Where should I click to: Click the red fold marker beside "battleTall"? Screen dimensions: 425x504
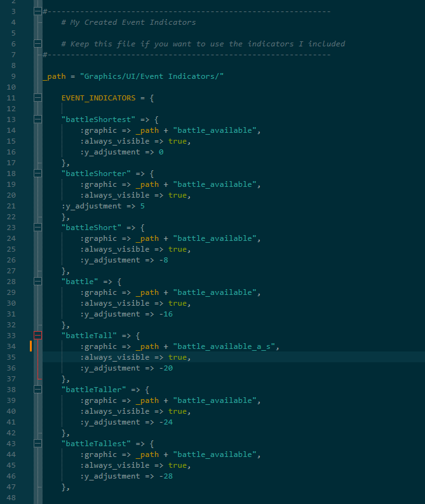[x=38, y=336]
